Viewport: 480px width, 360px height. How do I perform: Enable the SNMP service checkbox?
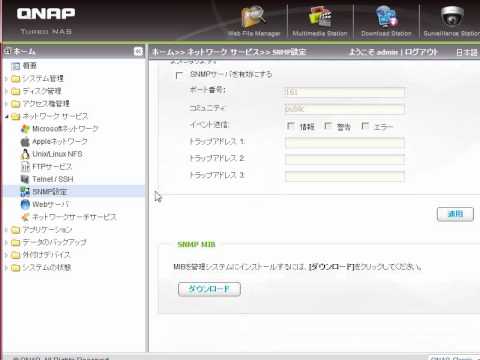pos(179,75)
